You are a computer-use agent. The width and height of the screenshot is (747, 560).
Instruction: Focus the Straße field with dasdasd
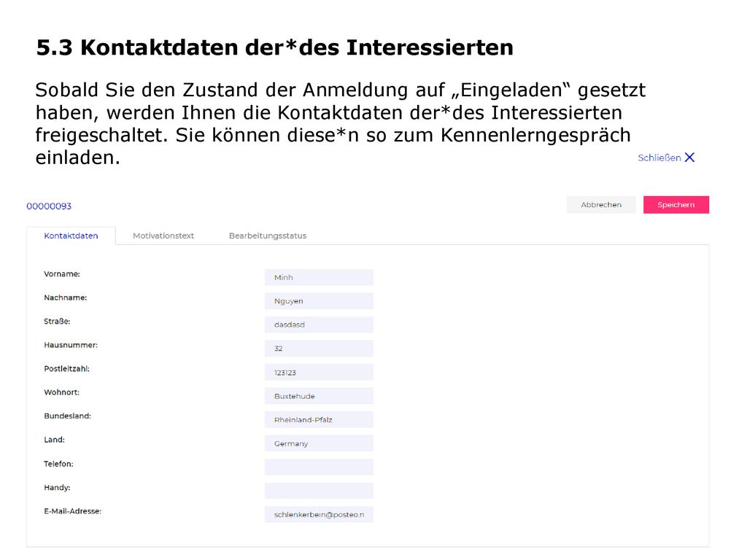[320, 324]
